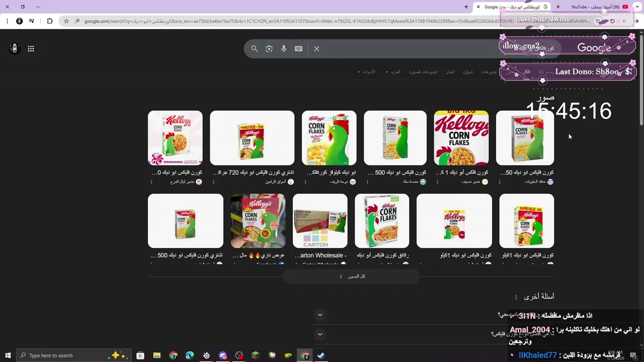The height and width of the screenshot is (362, 644).
Task: Open the three-dot menu beside دوحة الريف
Action: tap(305, 182)
